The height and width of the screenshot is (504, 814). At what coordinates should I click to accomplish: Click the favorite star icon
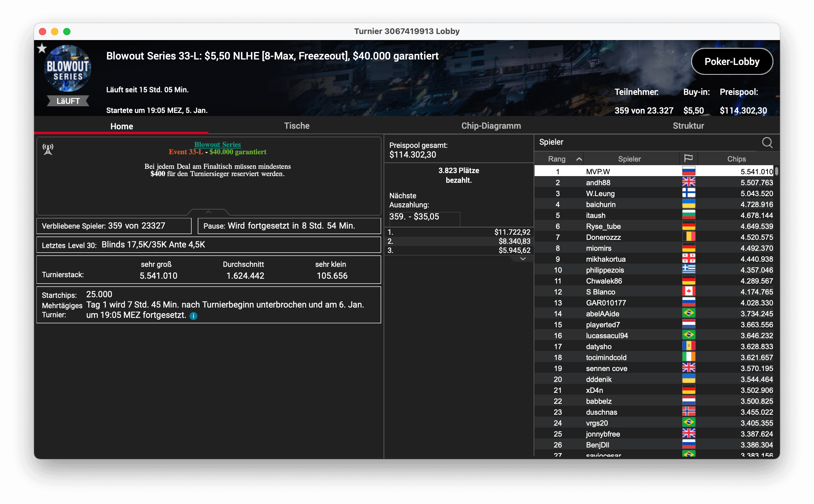click(x=42, y=49)
